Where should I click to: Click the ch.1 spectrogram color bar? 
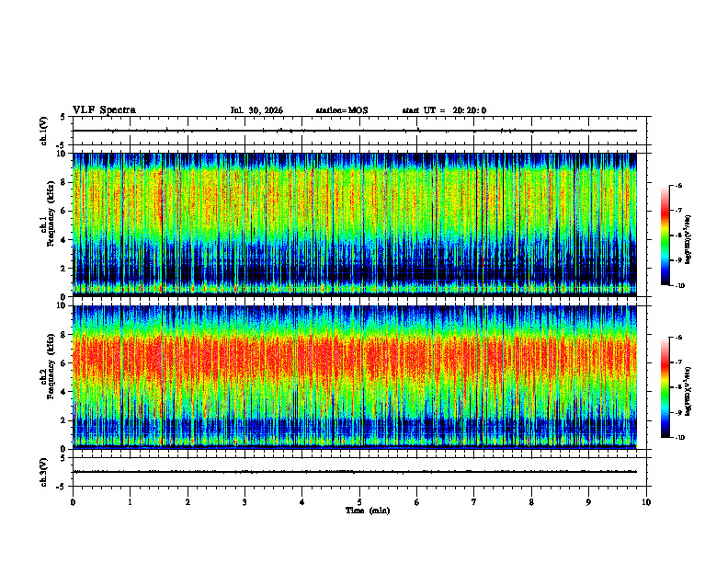tap(665, 236)
